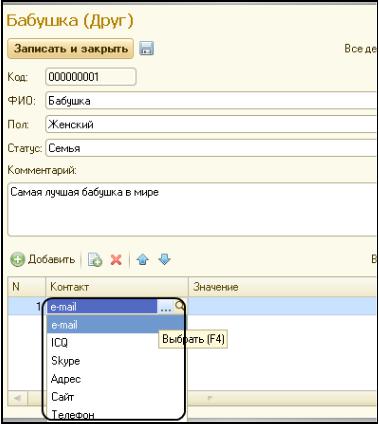Delete the row with the red X icon
This screenshot has width=379, height=425.
(x=116, y=260)
